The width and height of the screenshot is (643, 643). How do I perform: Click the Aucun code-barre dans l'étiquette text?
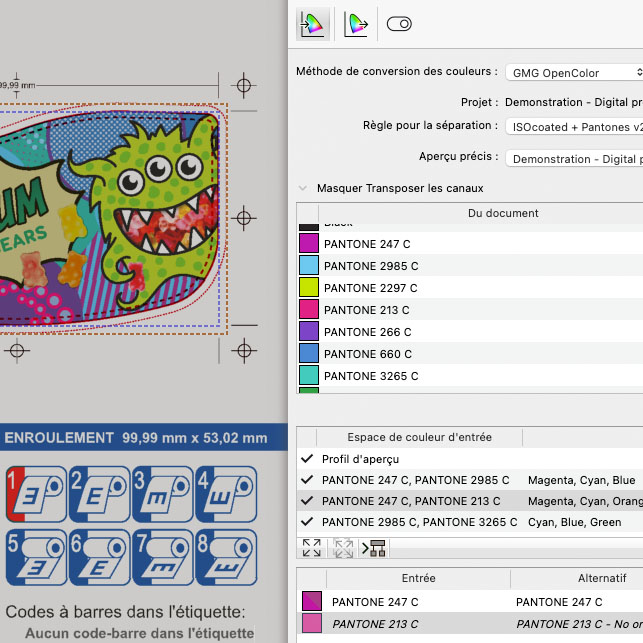[139, 633]
